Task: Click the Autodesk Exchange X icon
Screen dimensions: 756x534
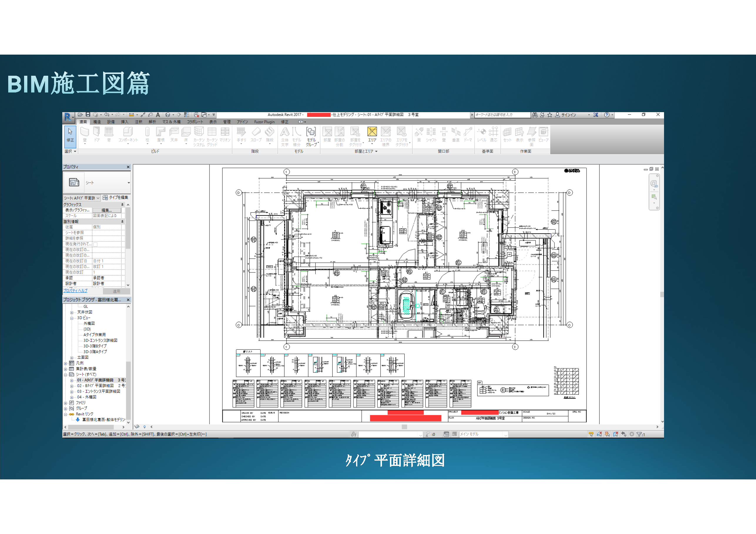Action: (596, 115)
